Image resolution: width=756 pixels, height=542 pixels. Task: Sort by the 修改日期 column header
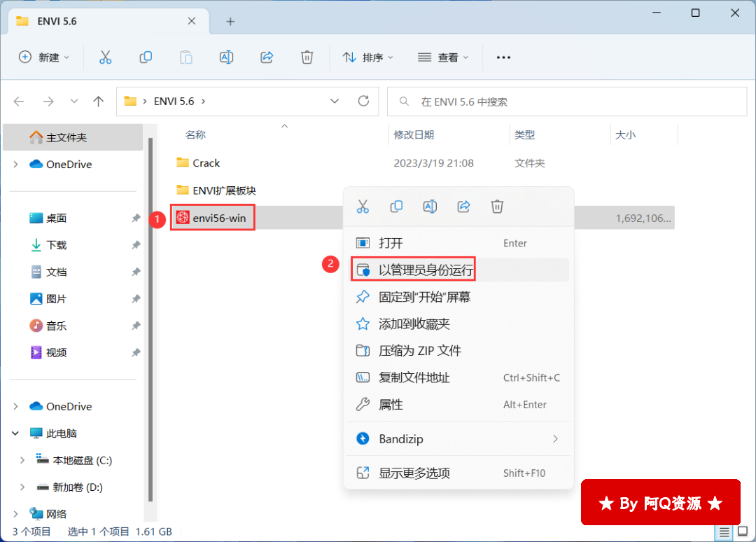[414, 135]
